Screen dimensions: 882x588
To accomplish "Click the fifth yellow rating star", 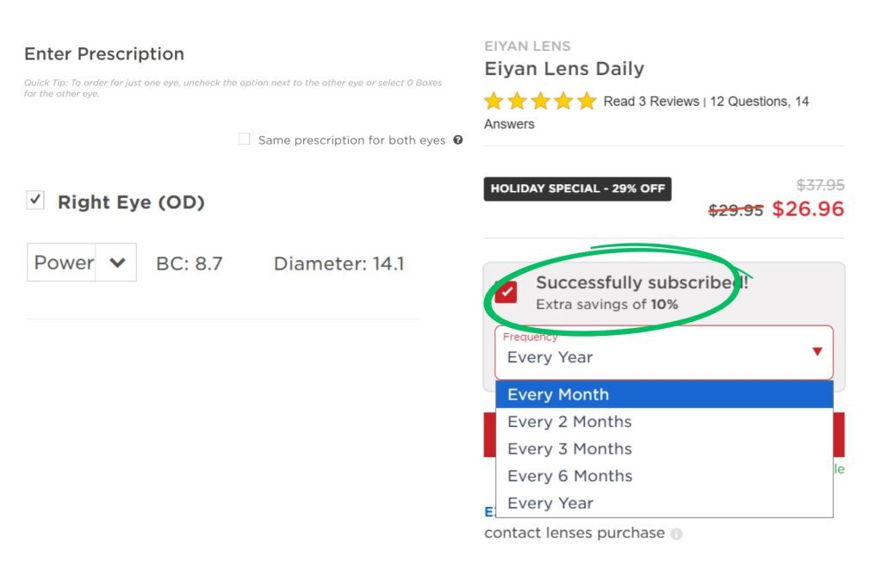I will coord(587,102).
